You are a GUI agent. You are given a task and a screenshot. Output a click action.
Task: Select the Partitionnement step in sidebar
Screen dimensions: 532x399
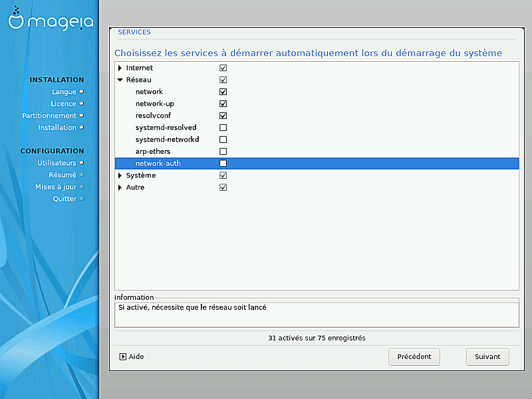(49, 115)
